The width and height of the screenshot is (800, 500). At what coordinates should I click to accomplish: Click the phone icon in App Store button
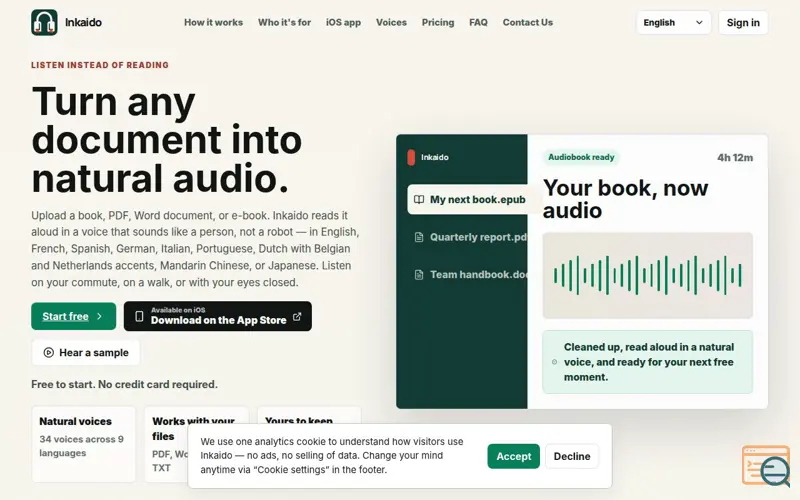[x=139, y=316]
